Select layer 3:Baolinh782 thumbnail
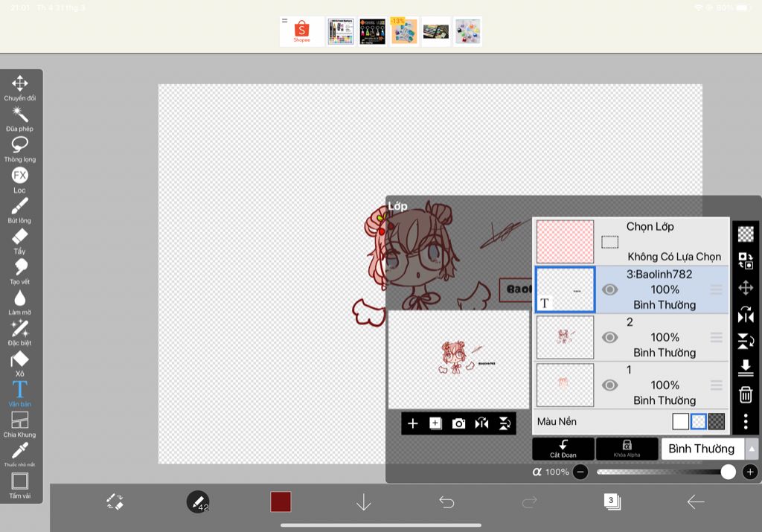Image resolution: width=762 pixels, height=532 pixels. pyautogui.click(x=566, y=289)
